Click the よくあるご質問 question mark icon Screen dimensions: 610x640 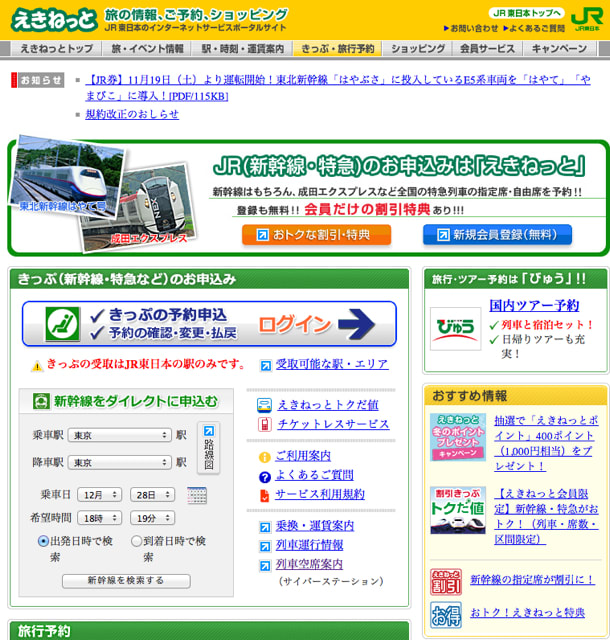click(x=265, y=477)
